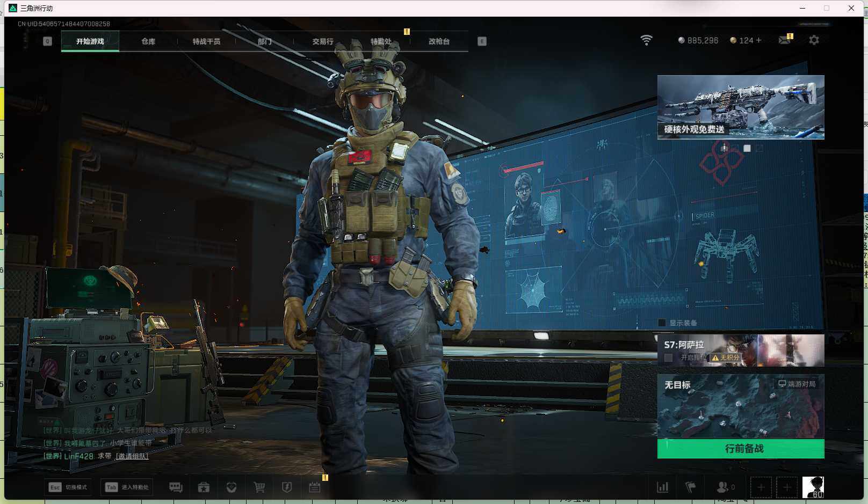
Task: Click the 邀请组队 link in world chat
Action: [132, 456]
